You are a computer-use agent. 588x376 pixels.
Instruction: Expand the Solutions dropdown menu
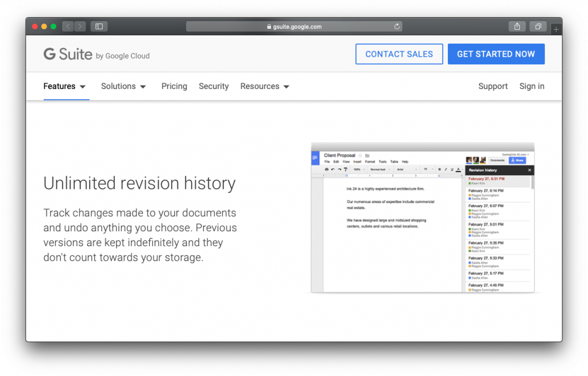pyautogui.click(x=123, y=86)
